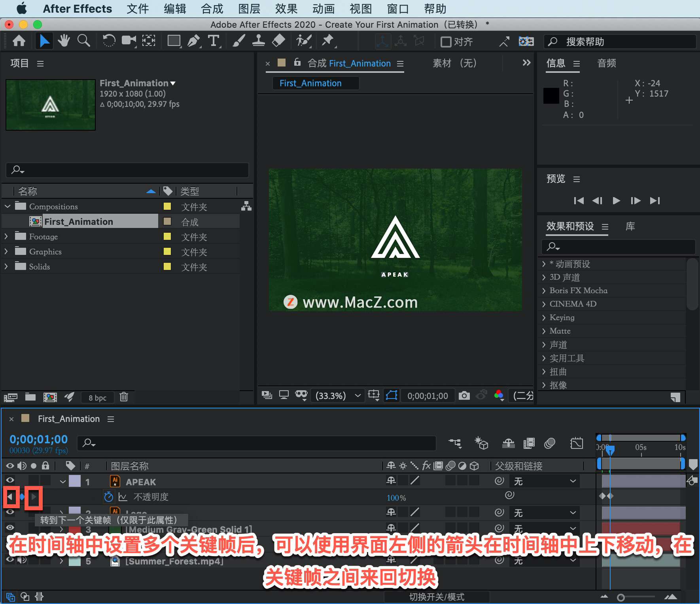The width and height of the screenshot is (700, 604).
Task: Toggle Frame Blending switch in timeline
Action: tap(529, 443)
